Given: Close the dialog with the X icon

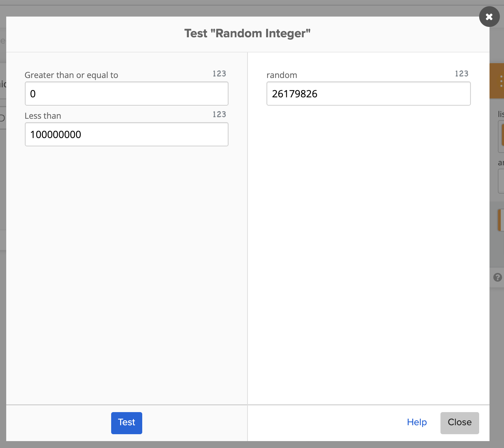Looking at the screenshot, I should click(x=489, y=17).
